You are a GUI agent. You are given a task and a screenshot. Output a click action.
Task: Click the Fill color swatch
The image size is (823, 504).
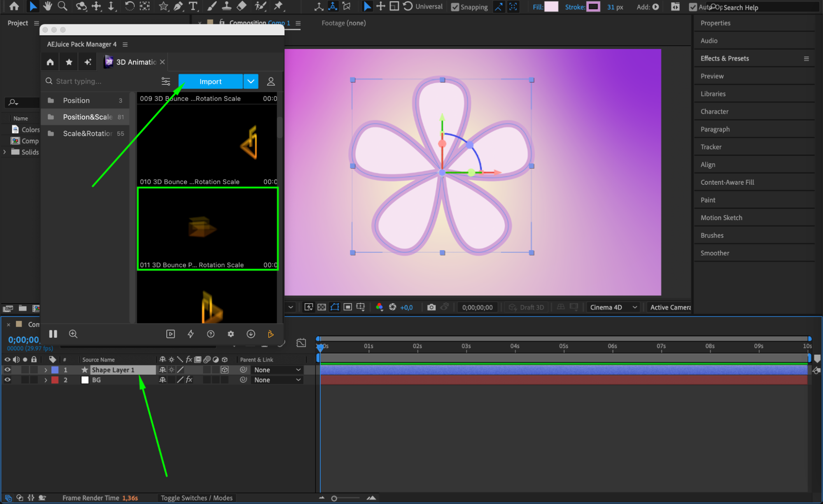551,7
